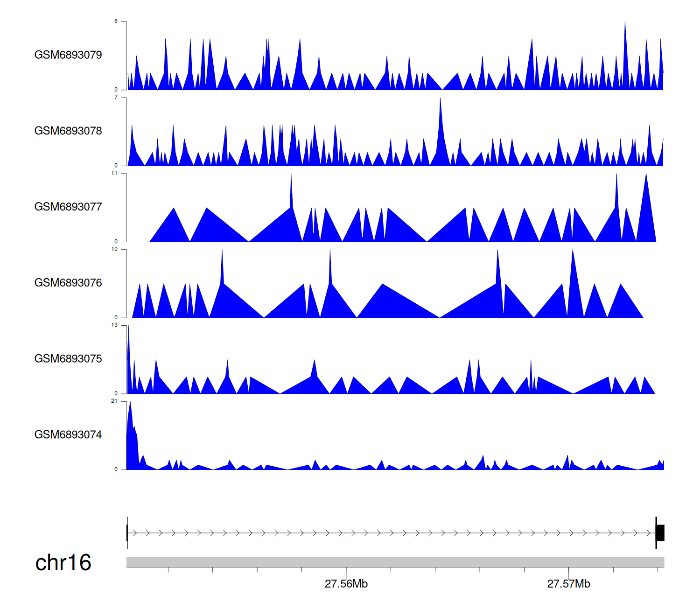Select the GSM6893078 track label
This screenshot has width=700, height=616.
tap(68, 131)
